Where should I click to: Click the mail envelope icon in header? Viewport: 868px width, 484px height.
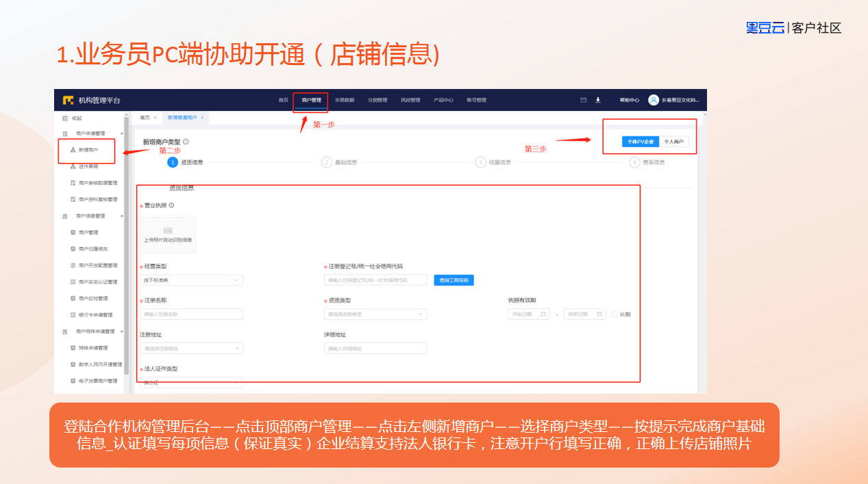(584, 100)
